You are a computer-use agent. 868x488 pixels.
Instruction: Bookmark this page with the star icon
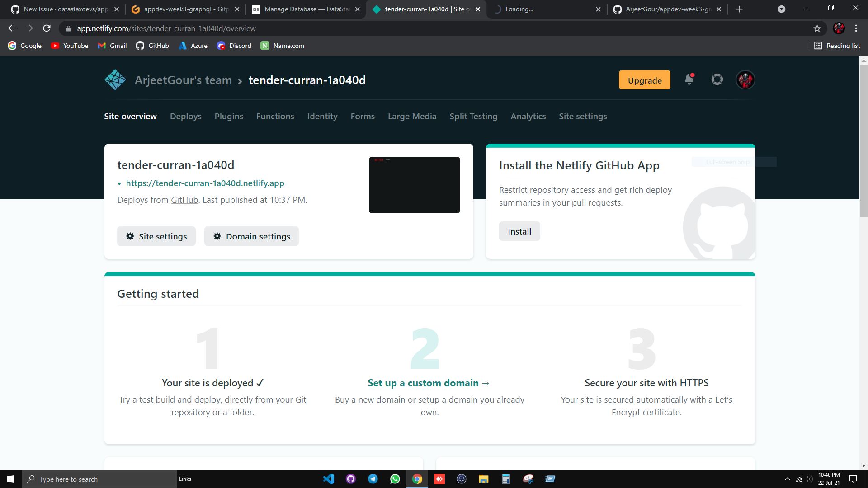[x=816, y=28]
